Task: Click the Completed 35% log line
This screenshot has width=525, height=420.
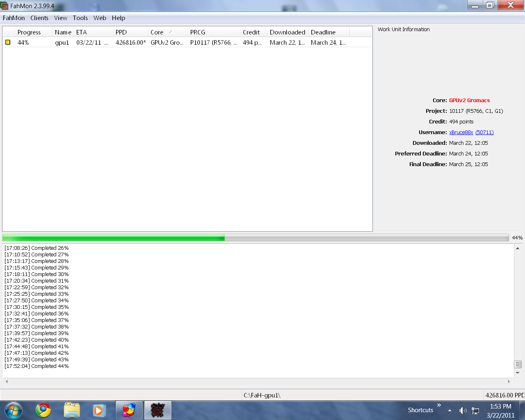Action: point(37,307)
